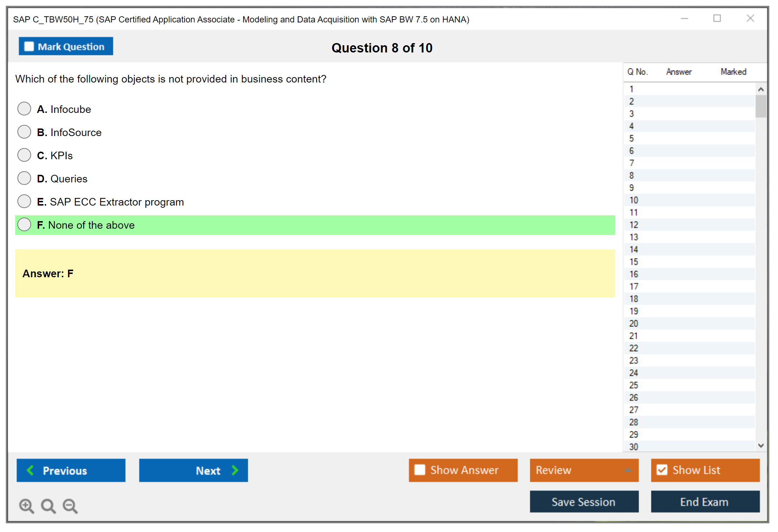Click the question list scrollbar thumb
Image resolution: width=778 pixels, height=532 pixels.
(x=761, y=106)
